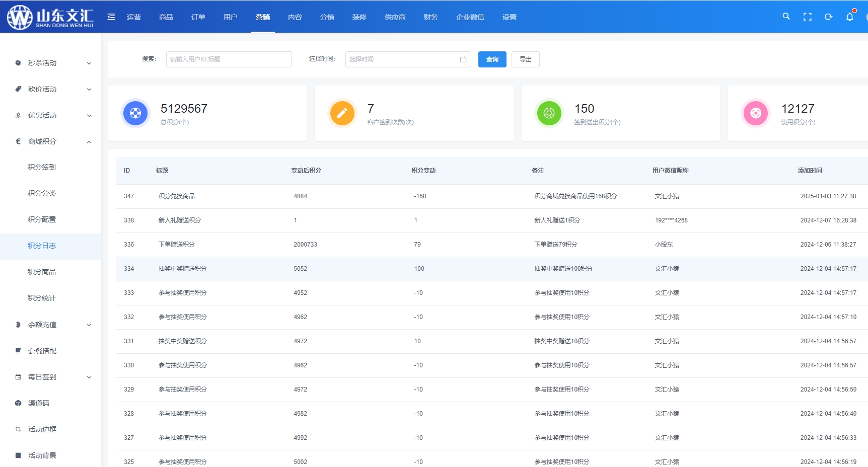Click the 导出 button
This screenshot has width=868, height=467.
click(526, 59)
